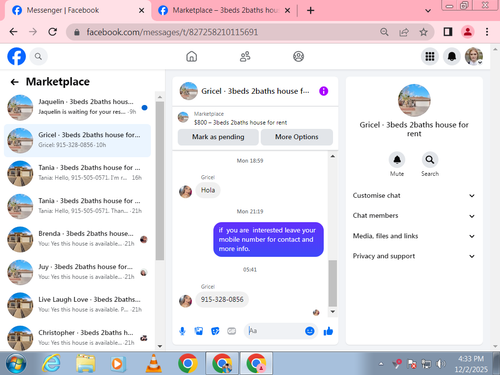The width and height of the screenshot is (500, 375).
Task: Reload the page in Chrome
Action: point(52,32)
